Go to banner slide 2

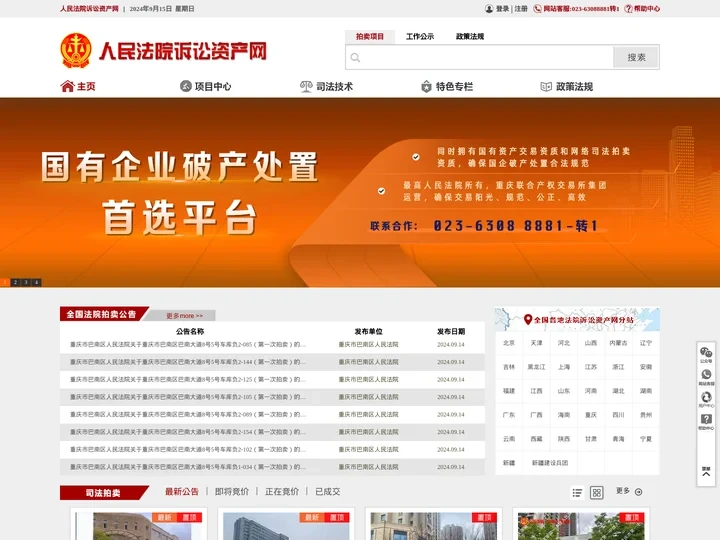[15, 282]
